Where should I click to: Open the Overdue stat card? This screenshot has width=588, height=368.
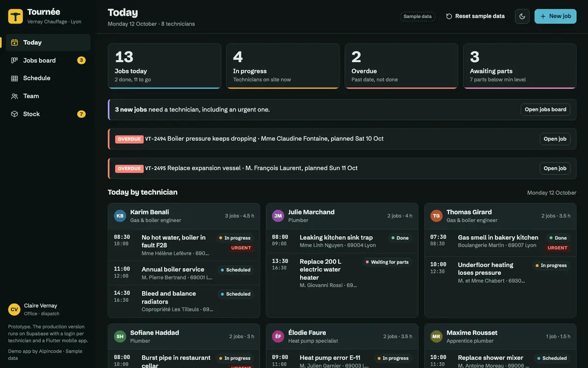point(401,66)
